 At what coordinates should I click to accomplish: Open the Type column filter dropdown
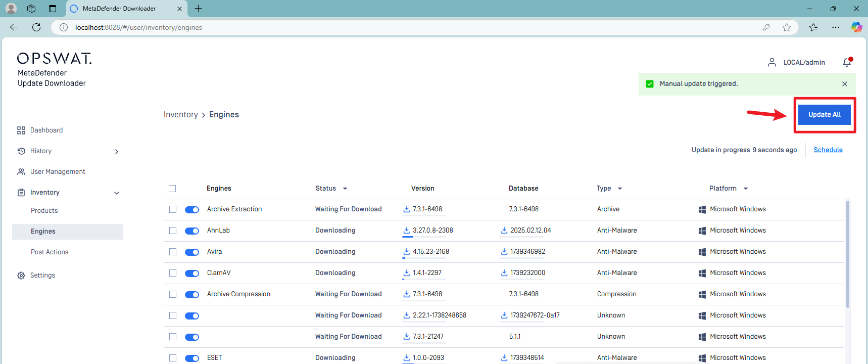620,189
